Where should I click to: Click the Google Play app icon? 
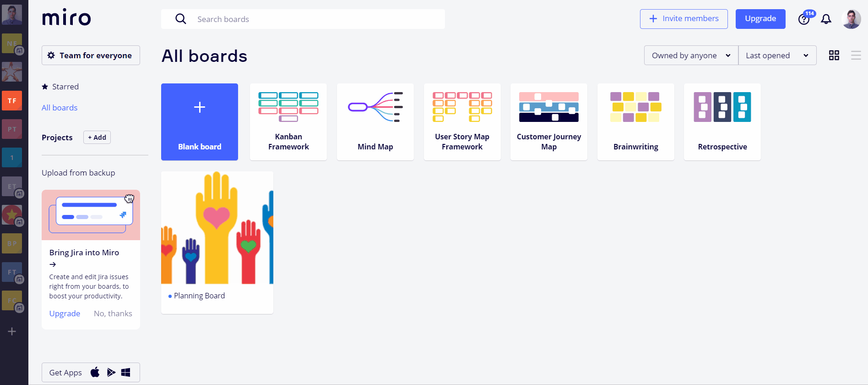(111, 372)
